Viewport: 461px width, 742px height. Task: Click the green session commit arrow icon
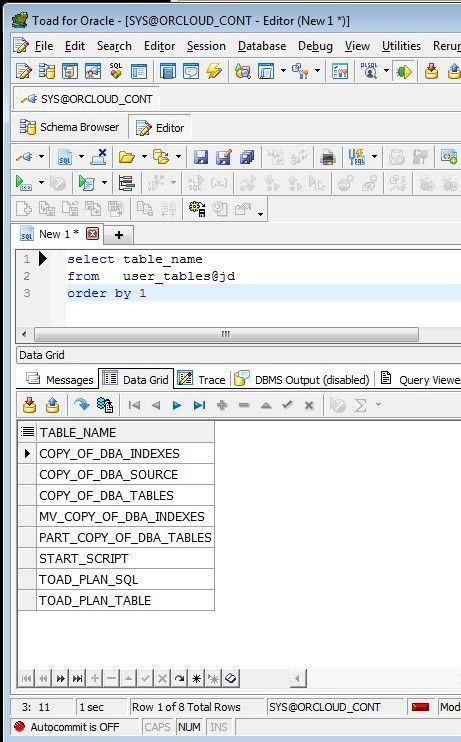click(404, 71)
